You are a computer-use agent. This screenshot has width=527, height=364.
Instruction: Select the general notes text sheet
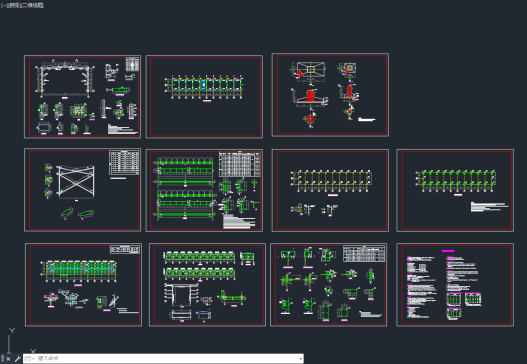(455, 285)
